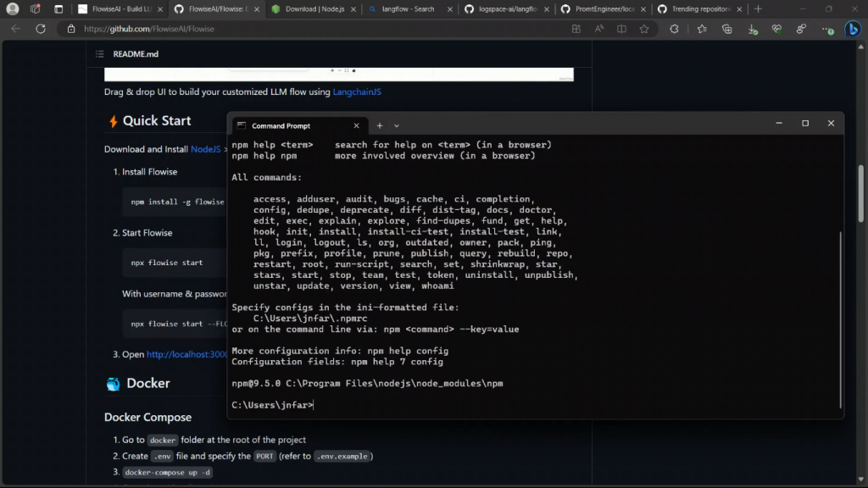The image size is (868, 488).
Task: Open the Collections icon in toolbar
Action: [727, 29]
